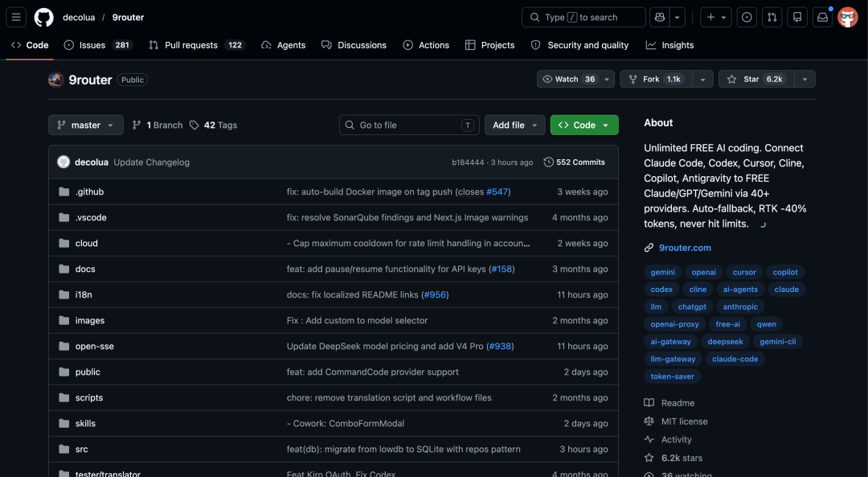
Task: Click the Type / to search box
Action: [x=583, y=17]
